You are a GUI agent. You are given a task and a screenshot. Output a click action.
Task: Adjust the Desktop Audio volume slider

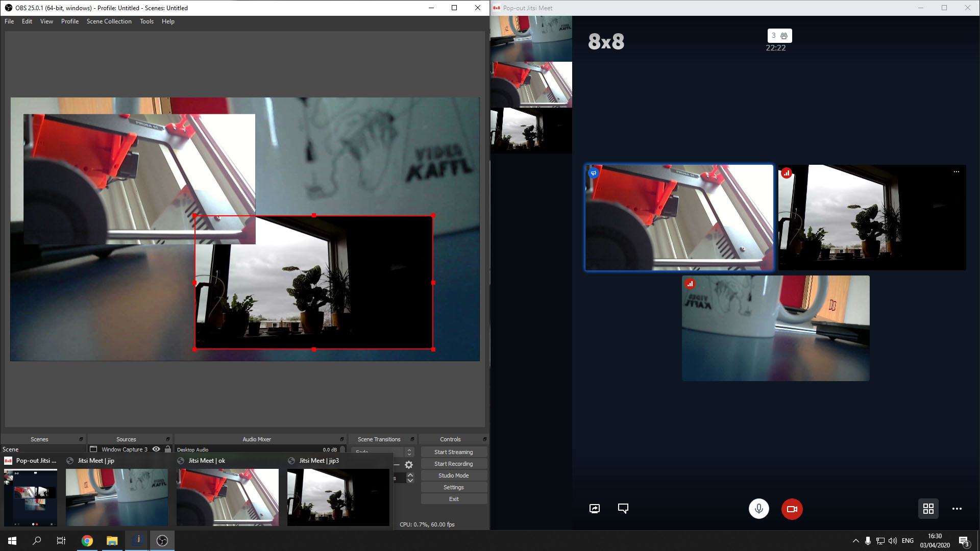tap(342, 449)
